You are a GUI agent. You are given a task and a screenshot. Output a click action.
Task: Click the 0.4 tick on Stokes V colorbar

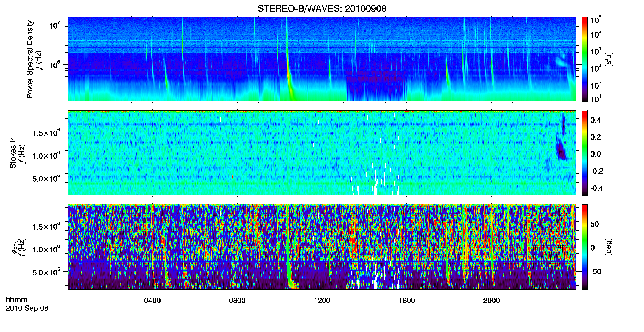595,120
